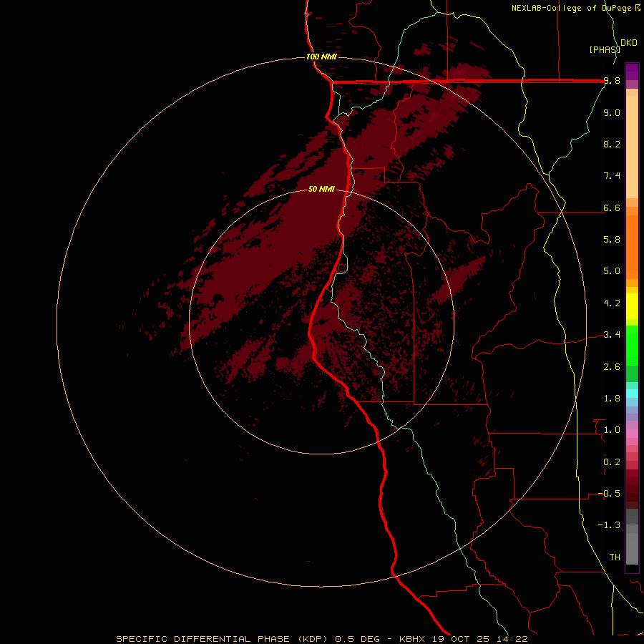Click the yellow segment of the color scale
This screenshot has height=644, width=644.
pos(632,306)
